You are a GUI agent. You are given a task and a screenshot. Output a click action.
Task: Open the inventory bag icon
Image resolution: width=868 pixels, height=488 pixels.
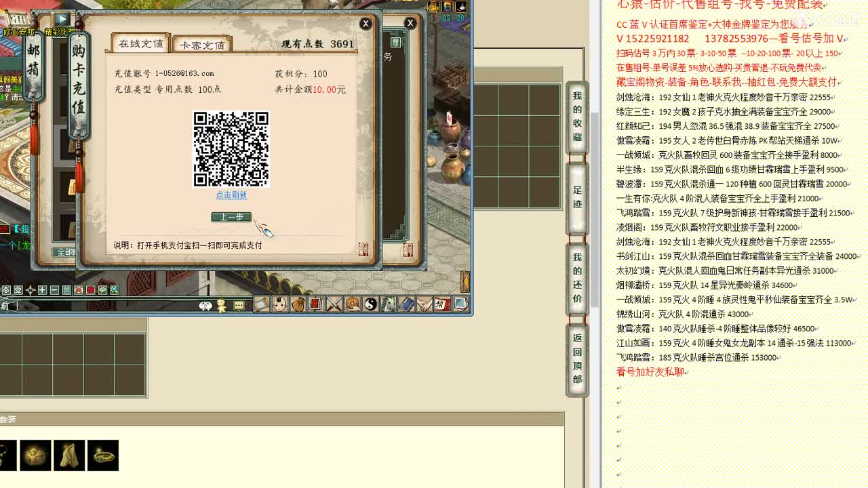coord(298,304)
